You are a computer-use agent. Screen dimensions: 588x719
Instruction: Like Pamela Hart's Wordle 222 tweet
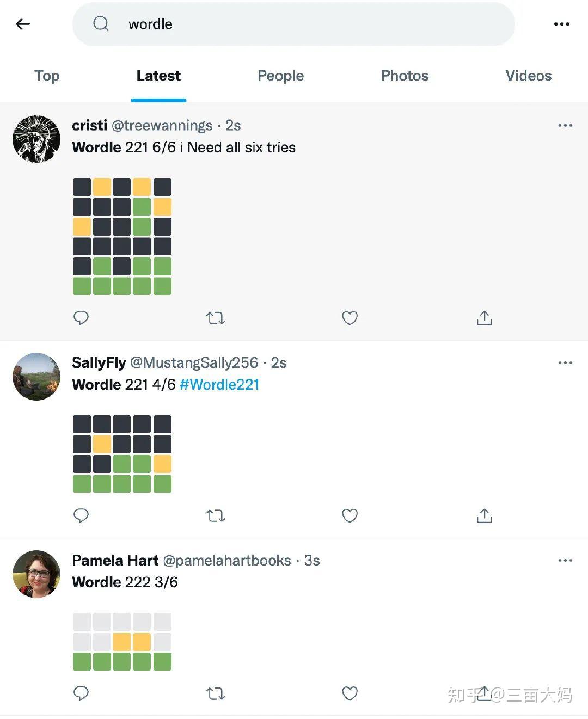tap(350, 693)
